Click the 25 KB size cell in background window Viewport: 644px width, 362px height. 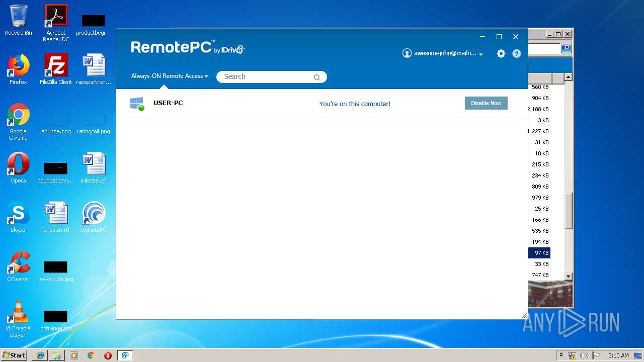(541, 209)
